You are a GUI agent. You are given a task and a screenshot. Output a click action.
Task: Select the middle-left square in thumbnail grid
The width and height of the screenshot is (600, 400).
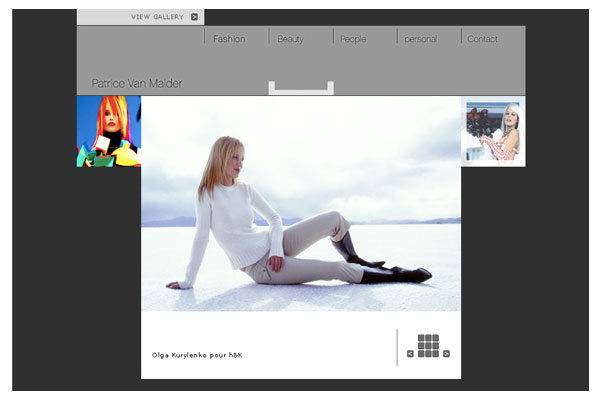click(422, 345)
